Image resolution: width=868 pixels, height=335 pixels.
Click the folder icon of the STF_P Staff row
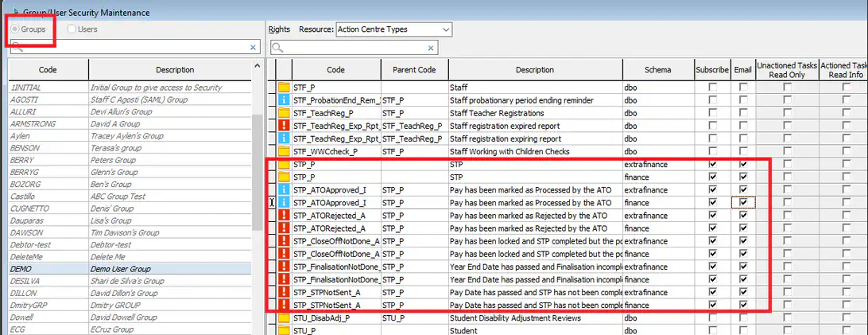coord(284,88)
